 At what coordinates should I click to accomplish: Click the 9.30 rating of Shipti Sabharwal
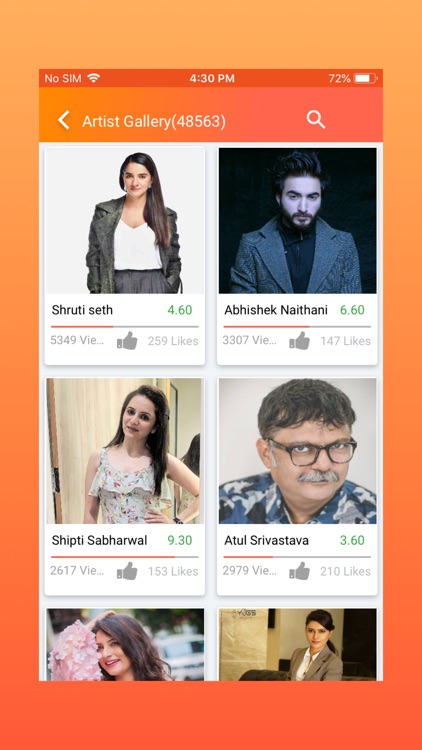(x=179, y=540)
